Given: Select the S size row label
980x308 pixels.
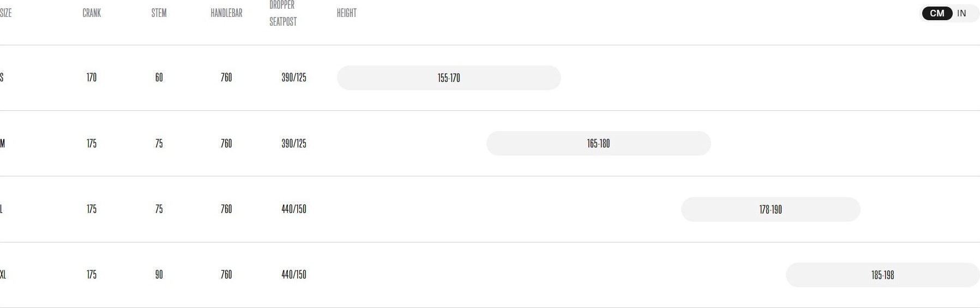Looking at the screenshot, I should click(2, 78).
